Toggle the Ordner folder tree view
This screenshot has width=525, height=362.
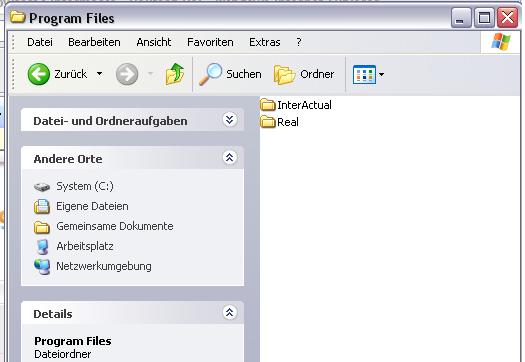tap(304, 74)
